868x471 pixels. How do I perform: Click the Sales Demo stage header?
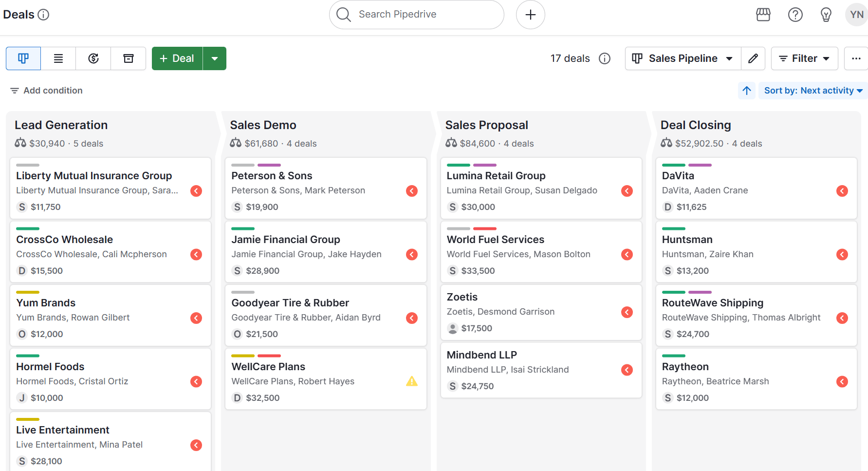263,125
